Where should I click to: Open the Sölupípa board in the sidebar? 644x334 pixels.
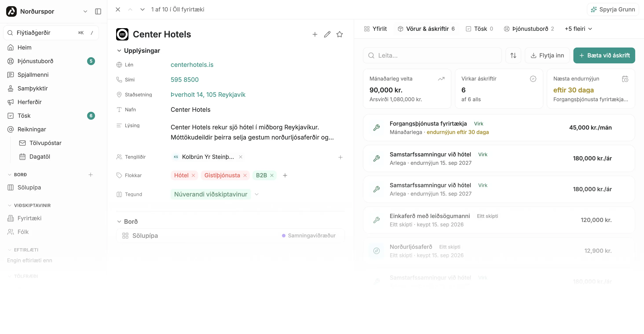pos(51,187)
